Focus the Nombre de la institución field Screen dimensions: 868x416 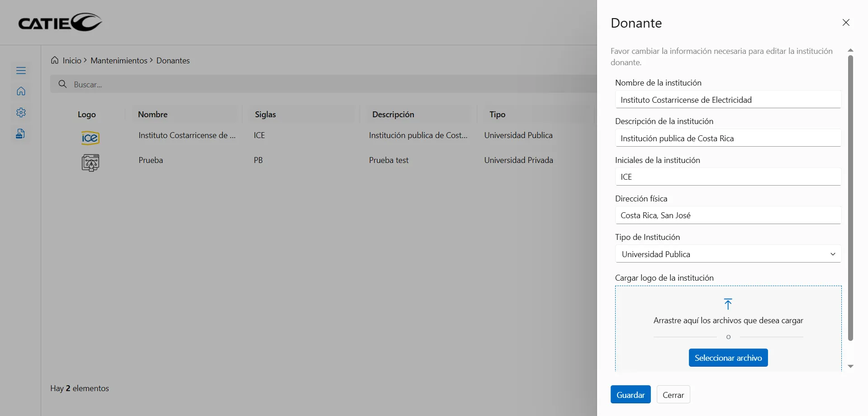pyautogui.click(x=728, y=100)
